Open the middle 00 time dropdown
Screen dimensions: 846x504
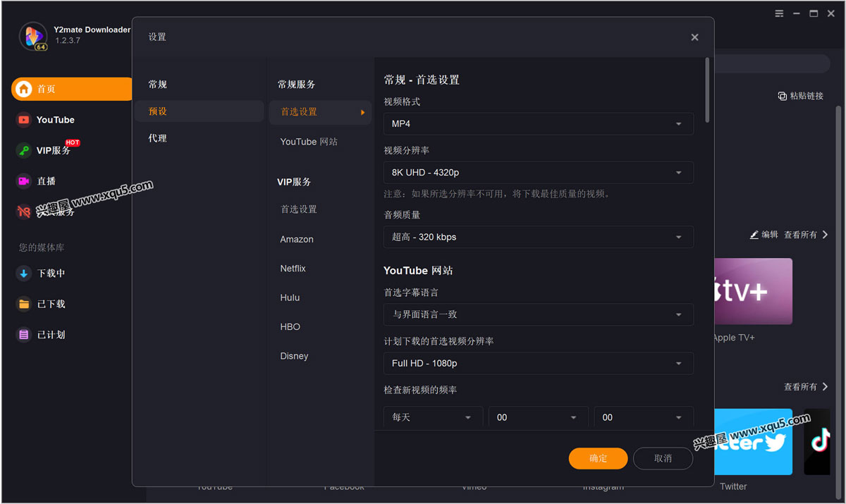click(x=538, y=417)
